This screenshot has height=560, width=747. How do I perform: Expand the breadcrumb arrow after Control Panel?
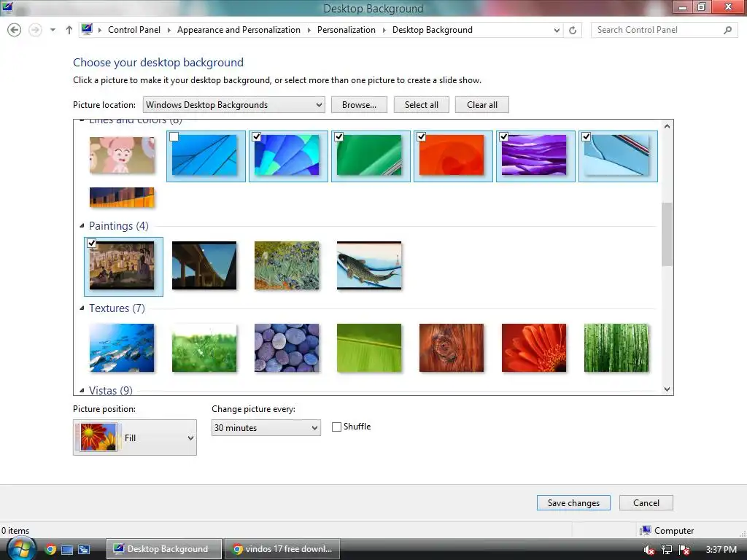[169, 30]
